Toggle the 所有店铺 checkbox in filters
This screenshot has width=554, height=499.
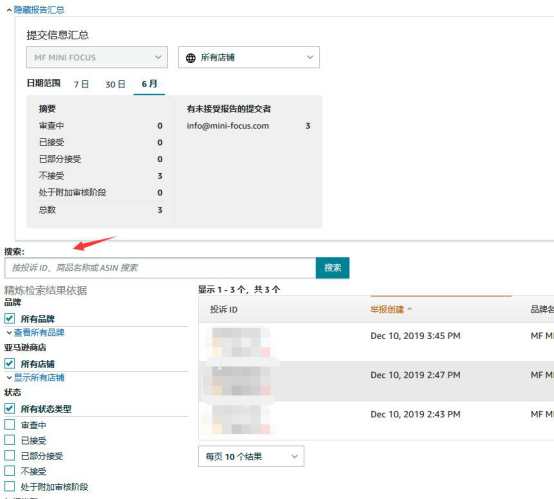(x=10, y=363)
